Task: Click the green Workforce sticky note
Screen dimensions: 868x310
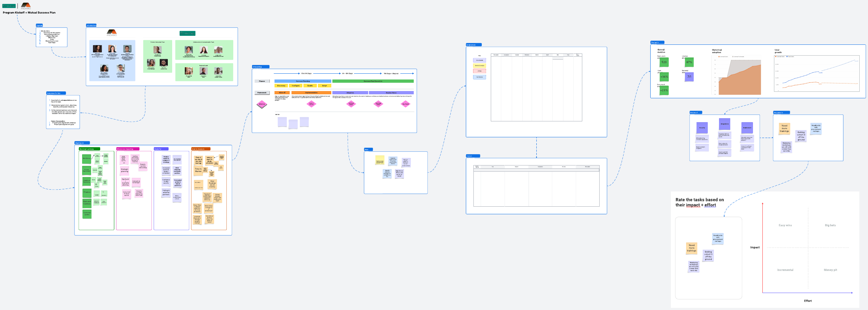Action: (87, 159)
